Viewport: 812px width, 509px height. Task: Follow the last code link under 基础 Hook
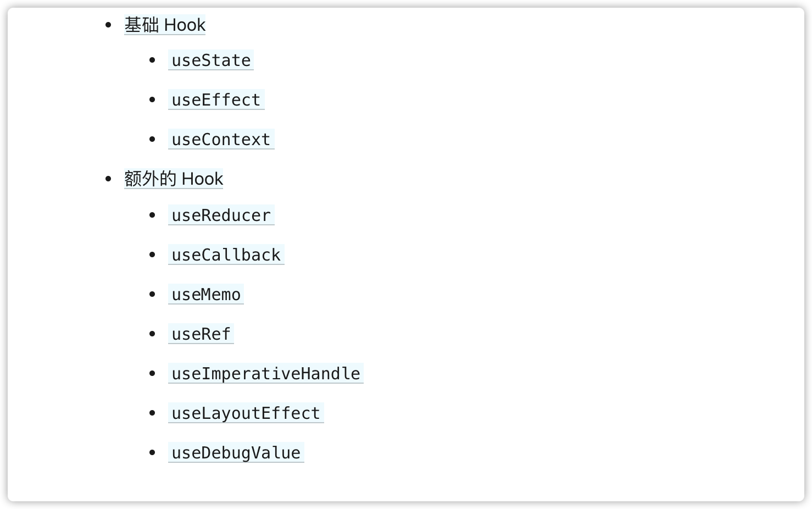click(221, 139)
